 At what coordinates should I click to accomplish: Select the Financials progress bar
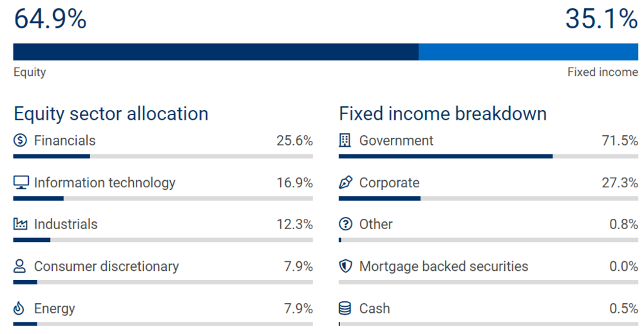pyautogui.click(x=163, y=156)
